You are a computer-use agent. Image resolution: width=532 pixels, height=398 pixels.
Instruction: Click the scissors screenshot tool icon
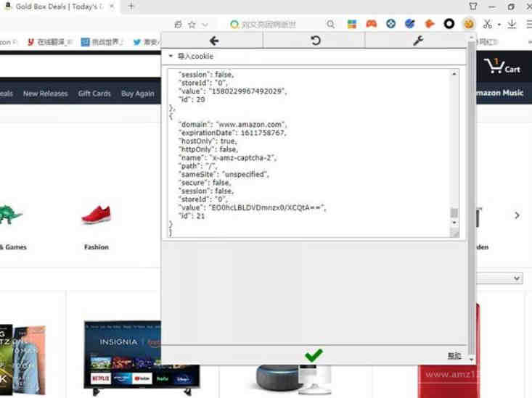(x=488, y=24)
